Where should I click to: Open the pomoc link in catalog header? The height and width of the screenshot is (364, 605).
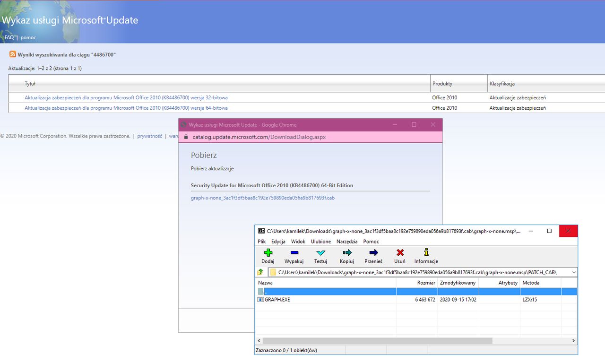point(28,37)
